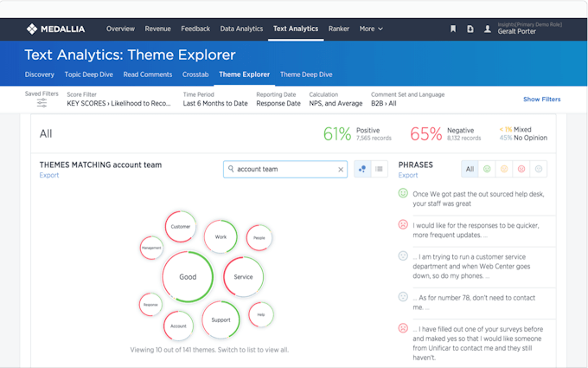Open the Time Period filter
The image size is (588, 368).
coord(215,100)
